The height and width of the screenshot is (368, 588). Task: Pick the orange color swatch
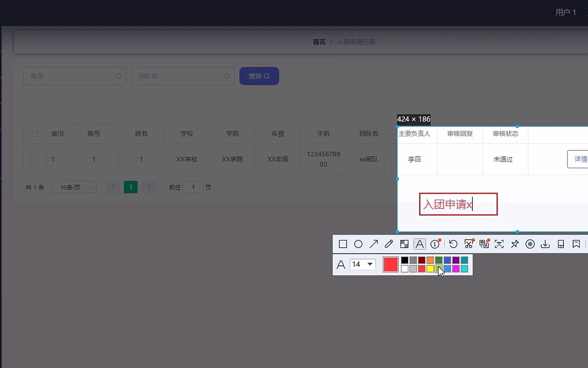[430, 260]
